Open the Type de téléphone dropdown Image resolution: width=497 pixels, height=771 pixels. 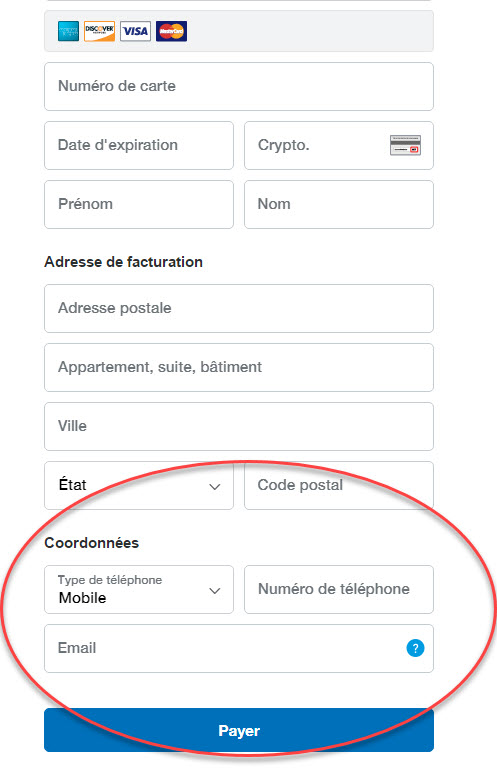tap(139, 590)
